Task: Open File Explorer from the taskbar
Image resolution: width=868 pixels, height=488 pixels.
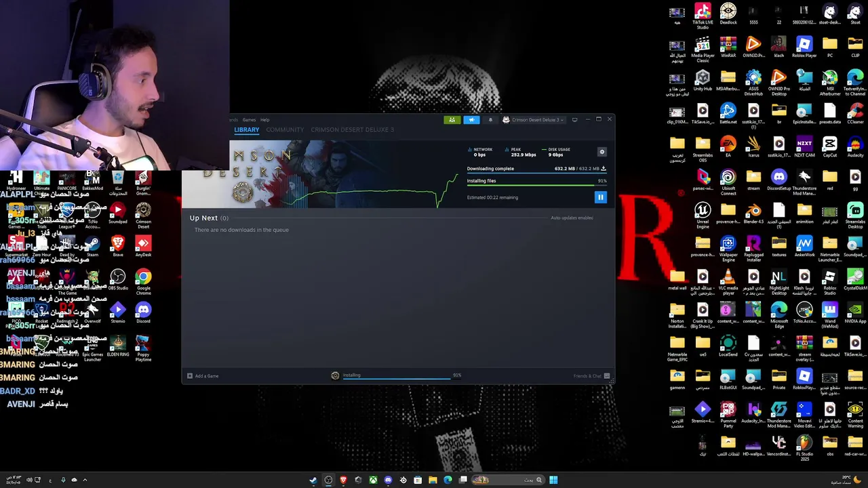Action: pos(433,480)
